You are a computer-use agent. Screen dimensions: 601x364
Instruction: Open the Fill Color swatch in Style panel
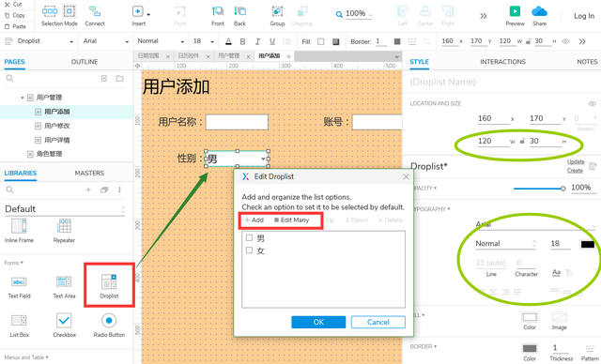click(x=530, y=317)
